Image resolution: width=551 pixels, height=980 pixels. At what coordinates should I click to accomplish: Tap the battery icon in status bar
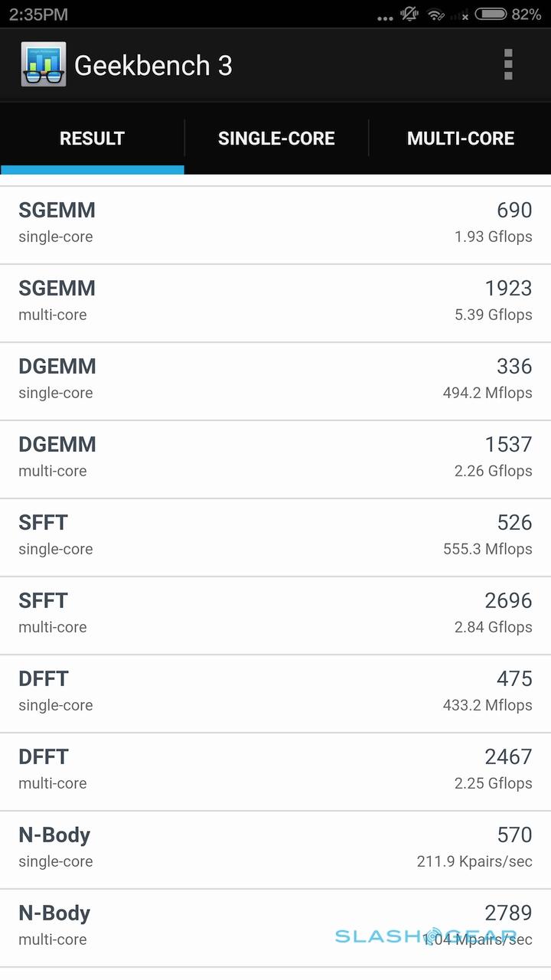pos(491,14)
